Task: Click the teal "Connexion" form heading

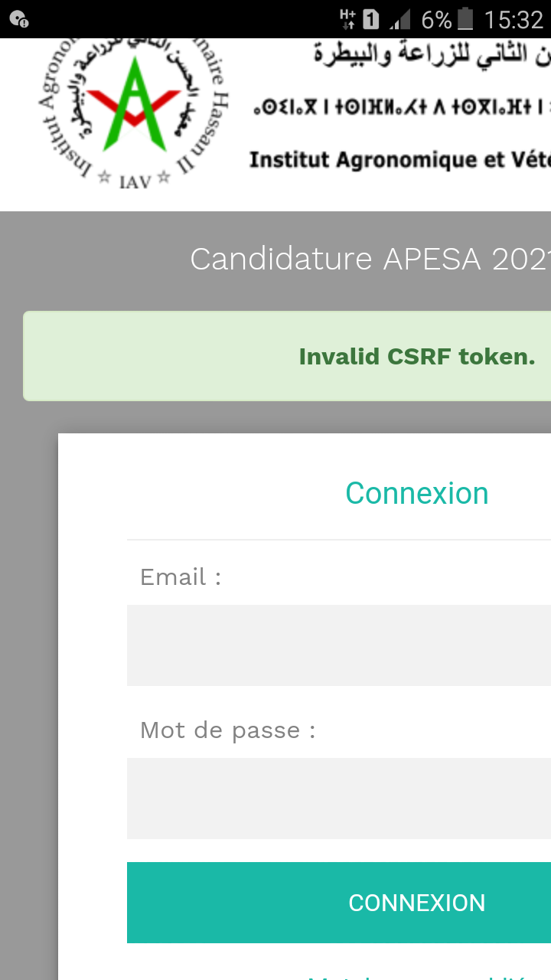Action: click(x=417, y=494)
